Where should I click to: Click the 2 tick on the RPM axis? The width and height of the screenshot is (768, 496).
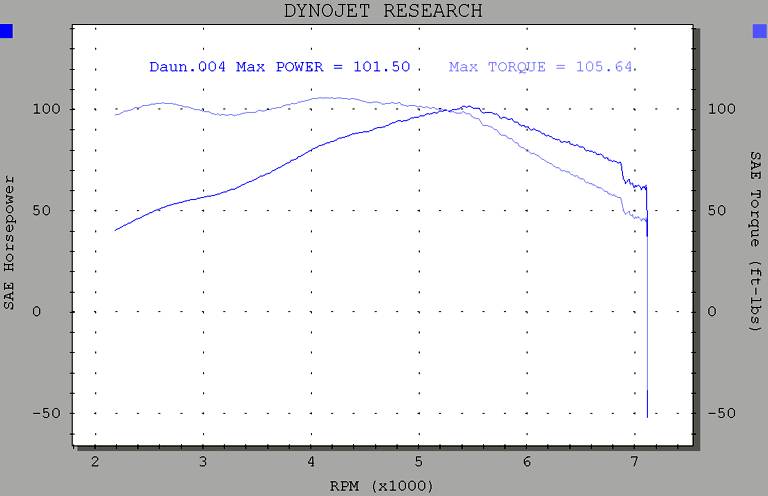[x=95, y=461]
